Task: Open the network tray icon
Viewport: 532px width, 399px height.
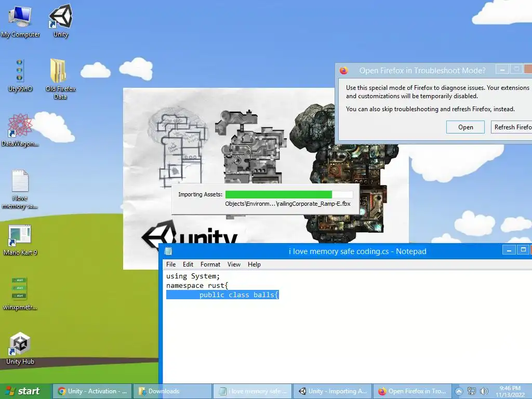Action: point(472,391)
